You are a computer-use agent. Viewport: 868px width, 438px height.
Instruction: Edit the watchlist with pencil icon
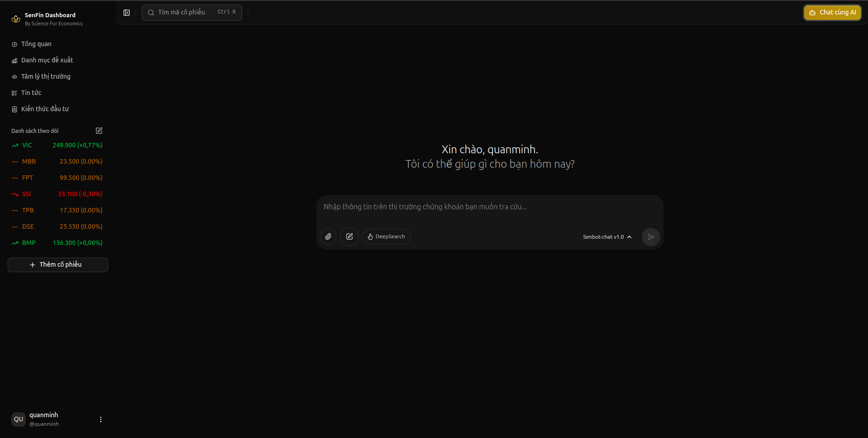click(x=99, y=131)
